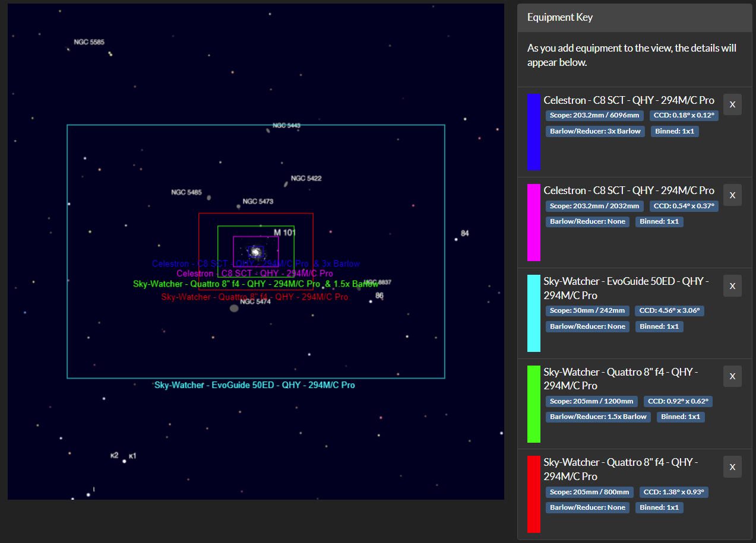Remove the Sky-Watcher EvoGuide 50ED entry
The image size is (756, 543).
732,286
